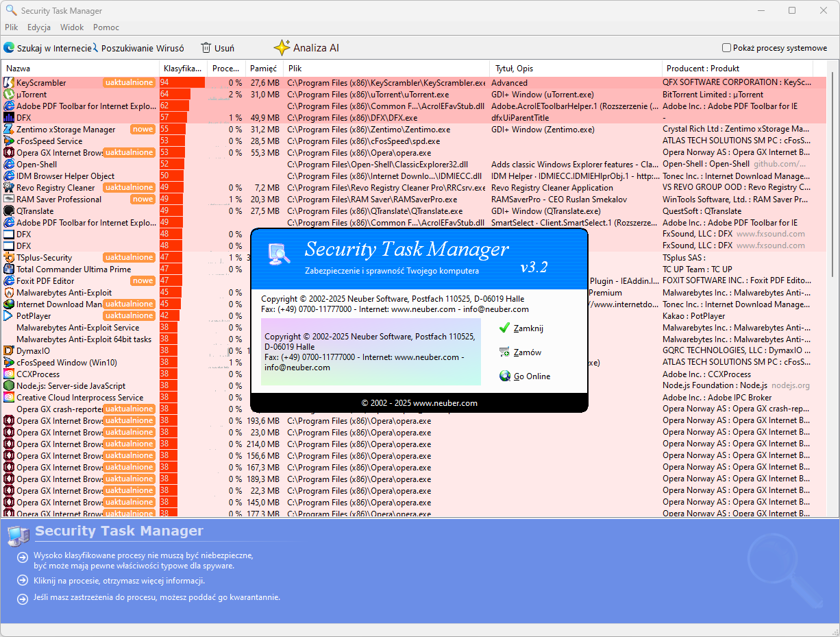Click the 193,6 MB memory value
This screenshot has width=840, height=637.
262,421
